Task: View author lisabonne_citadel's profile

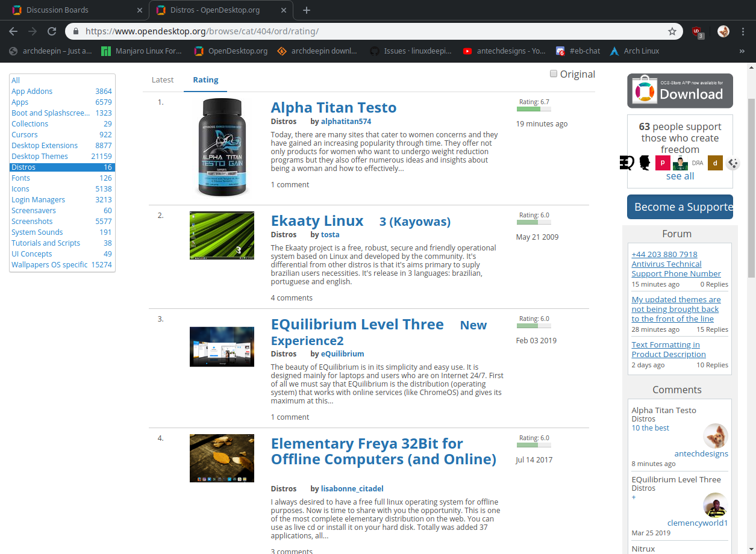Action: (x=352, y=488)
